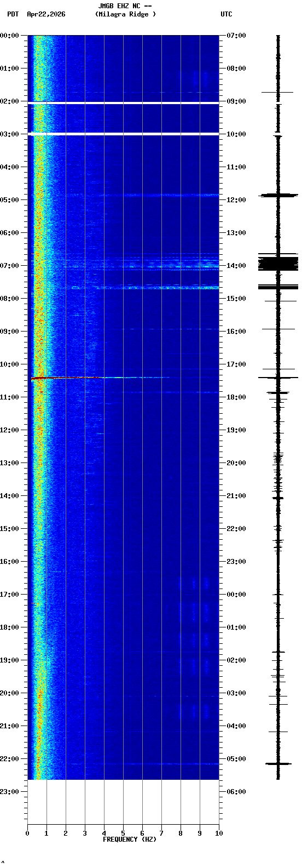Click the 15:00 label on PDT axis
Screen dimensions: 302x868
click(x=9, y=529)
